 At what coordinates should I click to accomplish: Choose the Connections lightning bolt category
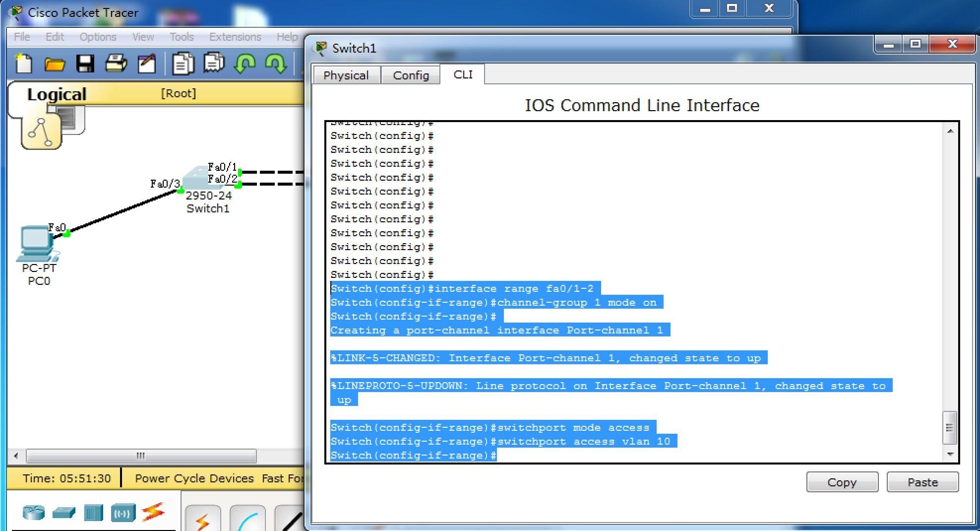(153, 512)
